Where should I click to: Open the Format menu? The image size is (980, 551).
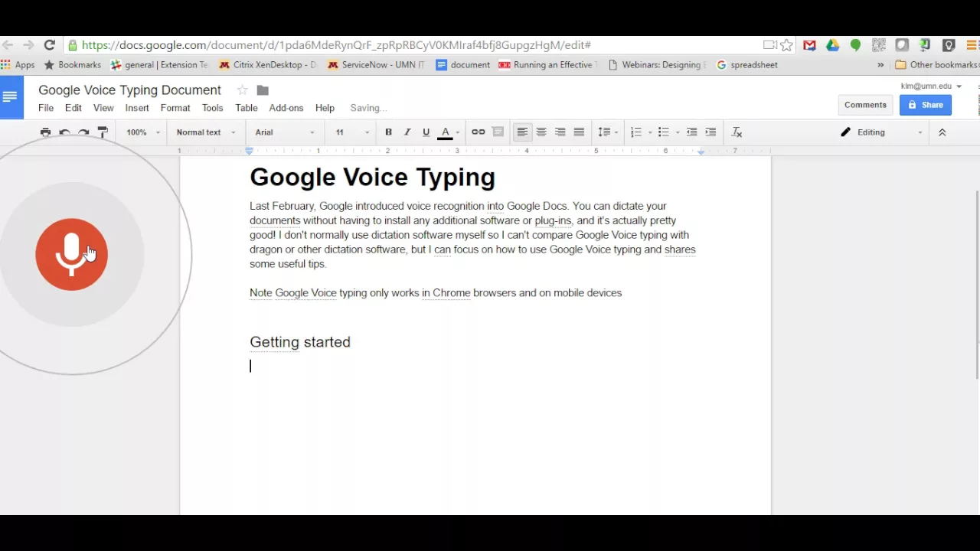pyautogui.click(x=175, y=108)
